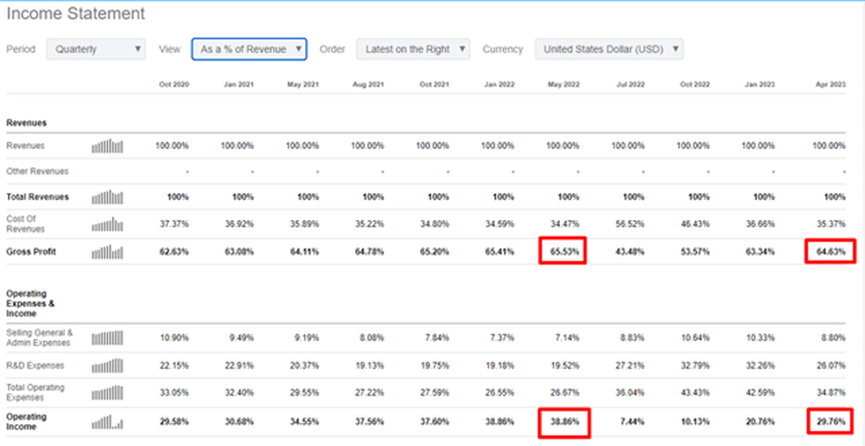Click the Selling General & Admin sparkline chart

click(x=108, y=337)
